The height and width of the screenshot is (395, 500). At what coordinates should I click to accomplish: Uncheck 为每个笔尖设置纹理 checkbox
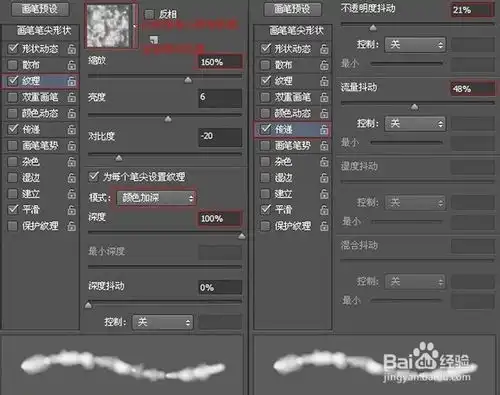pos(94,176)
